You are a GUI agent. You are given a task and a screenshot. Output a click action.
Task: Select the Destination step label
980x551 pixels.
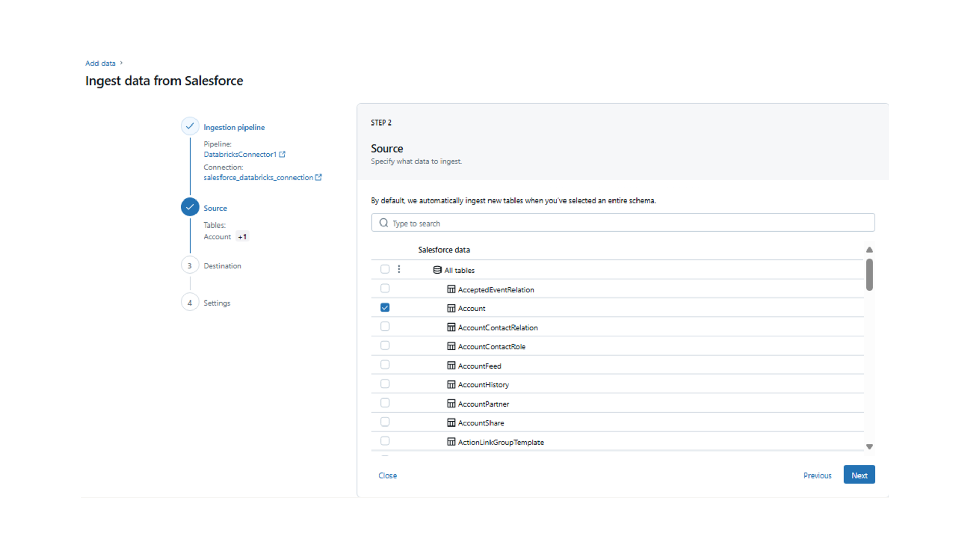[222, 266]
